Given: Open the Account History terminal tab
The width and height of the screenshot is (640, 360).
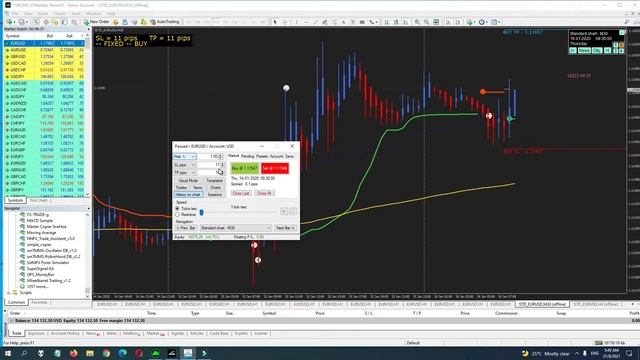Looking at the screenshot, I should point(65,333).
